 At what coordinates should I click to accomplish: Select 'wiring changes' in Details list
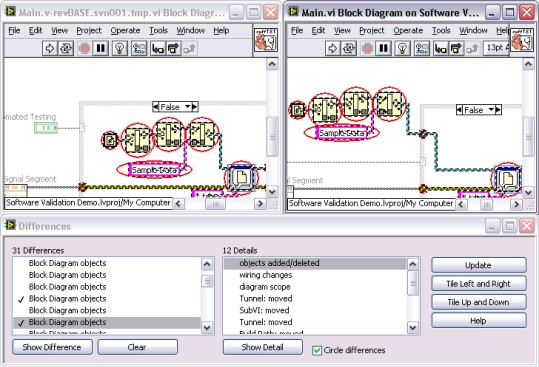click(314, 275)
